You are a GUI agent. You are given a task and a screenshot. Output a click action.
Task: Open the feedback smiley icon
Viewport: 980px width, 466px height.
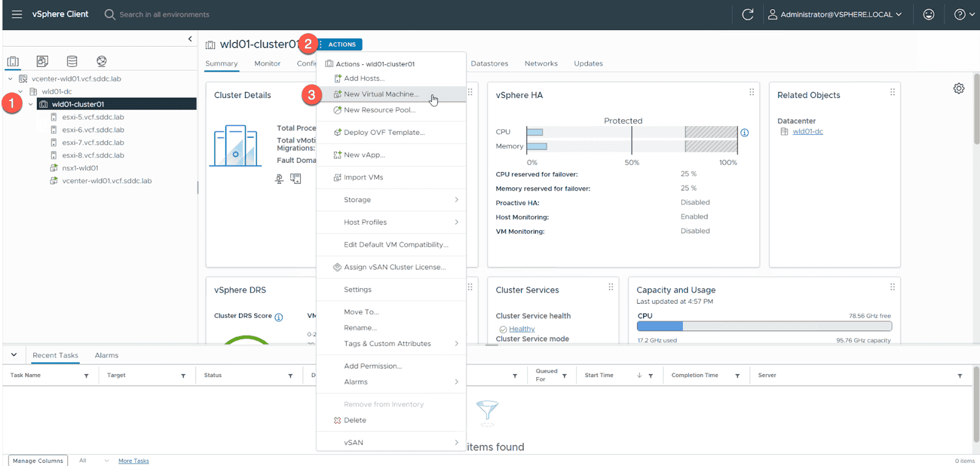929,15
